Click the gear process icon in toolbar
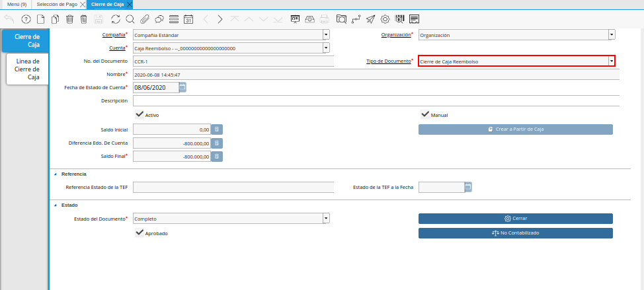644x290 pixels. click(x=385, y=18)
